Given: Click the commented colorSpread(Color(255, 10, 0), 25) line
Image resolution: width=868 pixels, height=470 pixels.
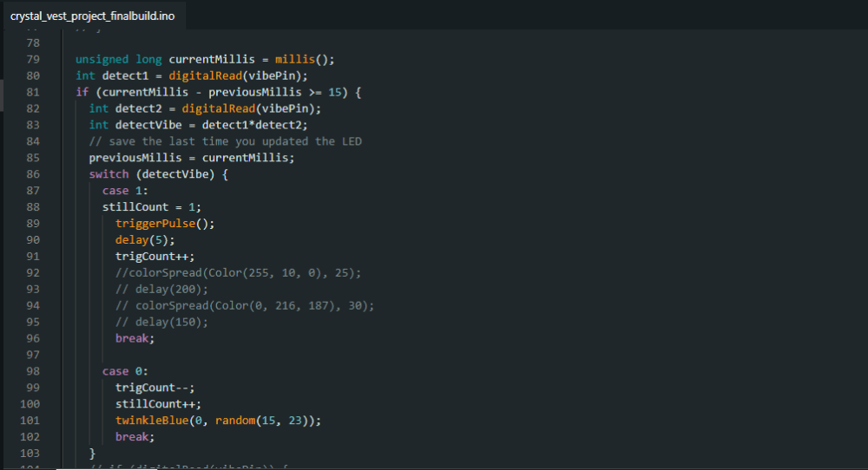Looking at the screenshot, I should tap(238, 272).
